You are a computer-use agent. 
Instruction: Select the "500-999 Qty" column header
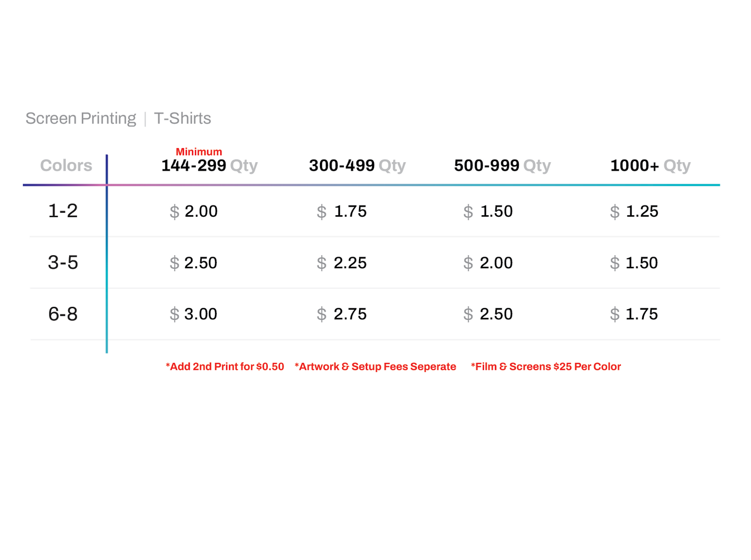[x=502, y=166]
